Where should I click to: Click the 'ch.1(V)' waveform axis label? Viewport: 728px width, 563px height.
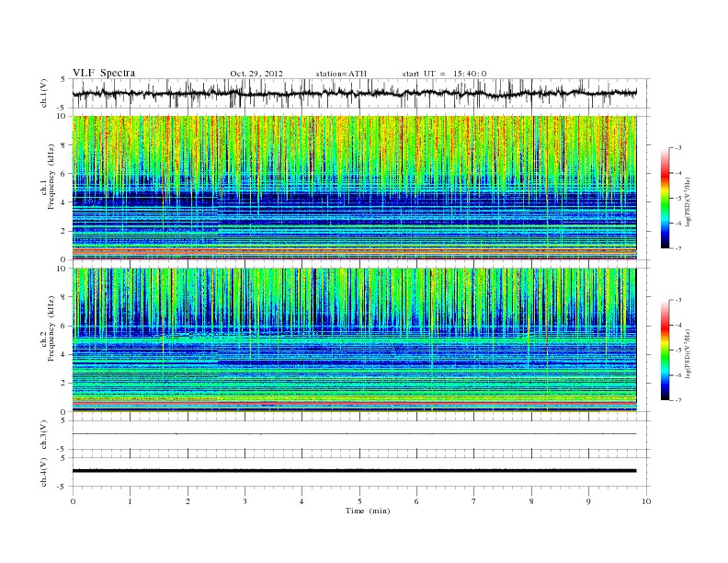coord(44,93)
